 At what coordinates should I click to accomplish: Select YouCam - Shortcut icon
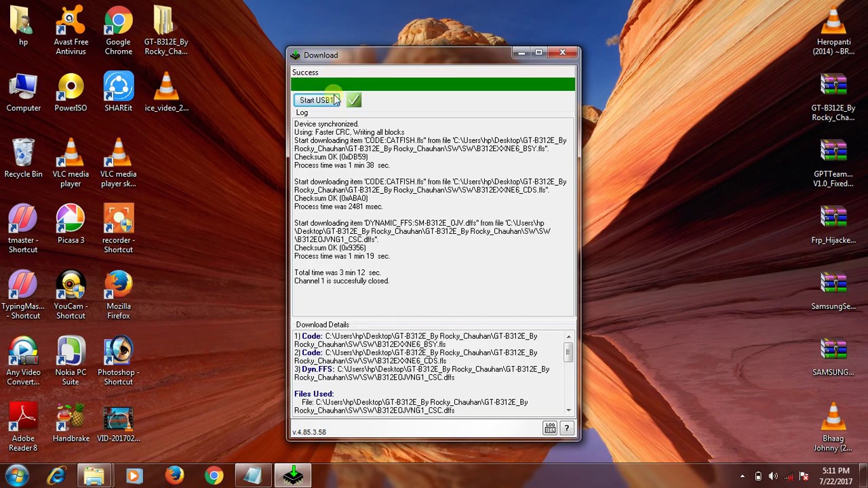pos(71,295)
